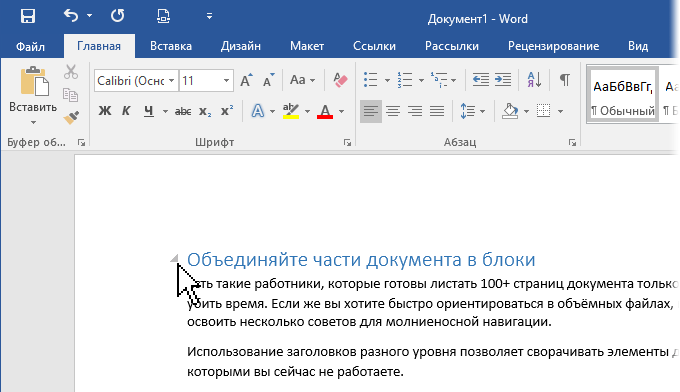The height and width of the screenshot is (392, 680).
Task: Open the Дизайн tab
Action: click(241, 46)
